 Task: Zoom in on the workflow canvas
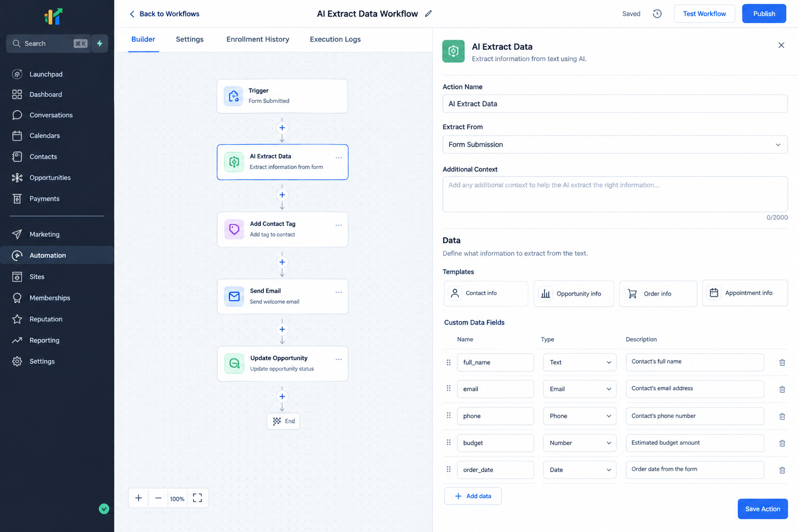tap(139, 498)
